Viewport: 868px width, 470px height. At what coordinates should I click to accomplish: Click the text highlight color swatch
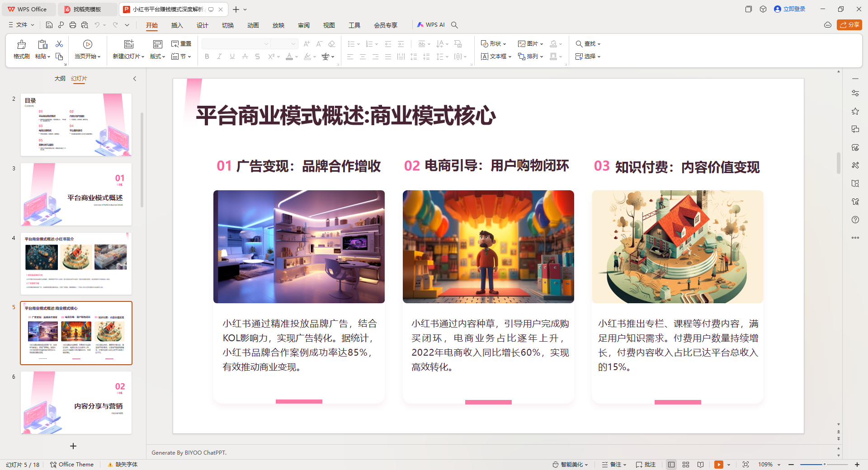point(307,56)
